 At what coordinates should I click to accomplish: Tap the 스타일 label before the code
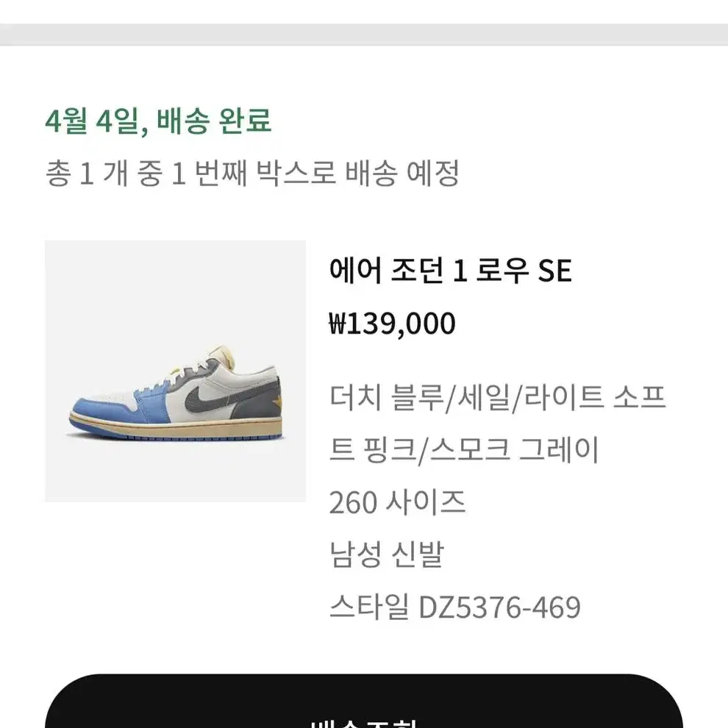[x=369, y=607]
